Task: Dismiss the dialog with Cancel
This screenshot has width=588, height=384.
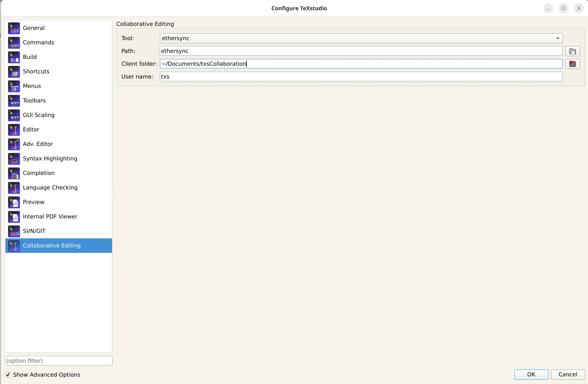Action: coord(568,374)
